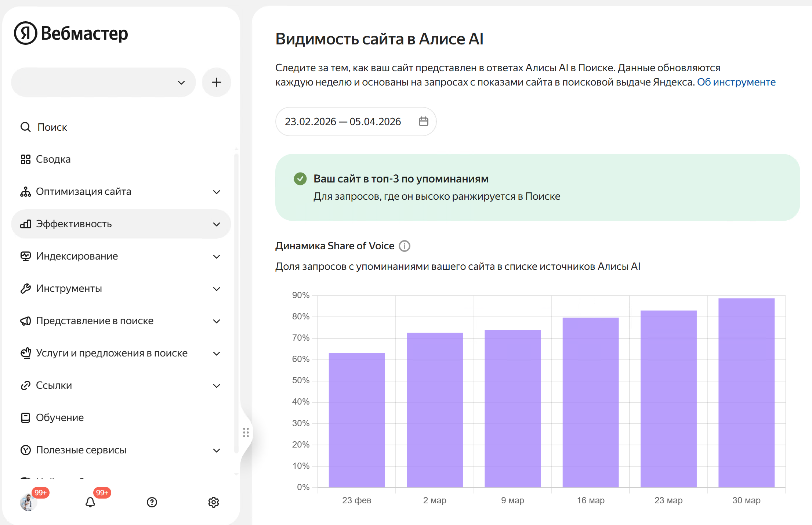812x525 pixels.
Task: Click the Услуги и предложения hand icon
Action: tap(25, 353)
